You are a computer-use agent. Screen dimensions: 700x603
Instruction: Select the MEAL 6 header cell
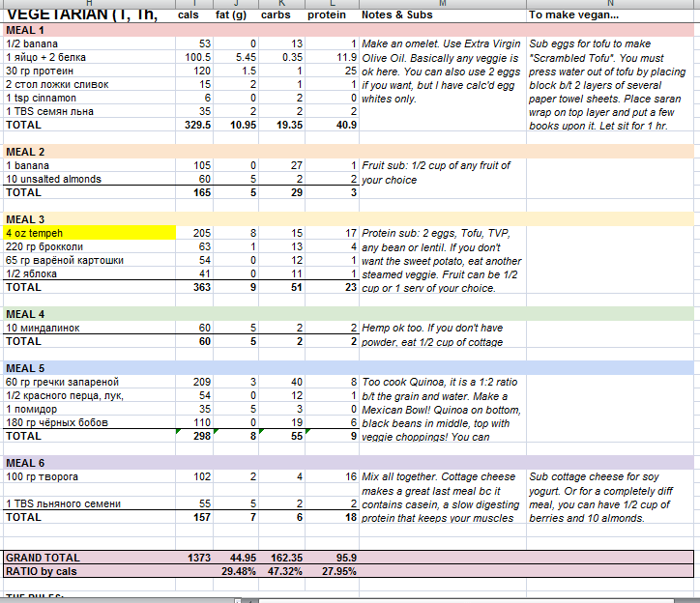point(89,463)
